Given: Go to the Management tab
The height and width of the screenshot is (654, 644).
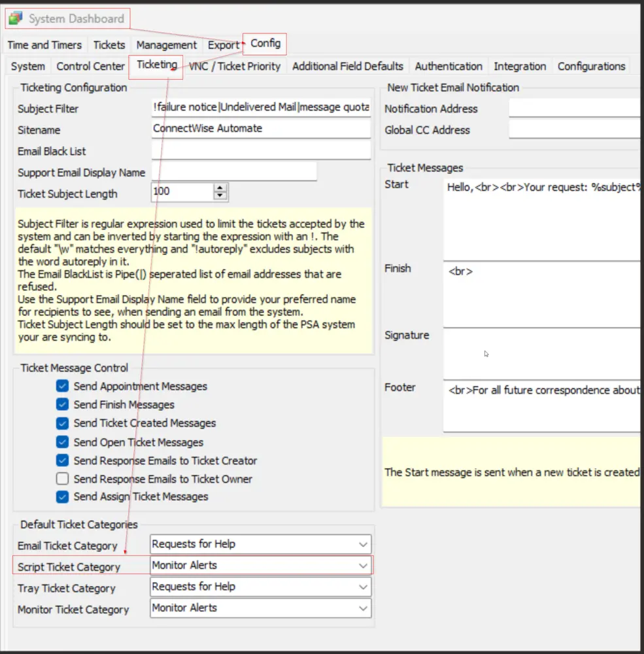Looking at the screenshot, I should [x=167, y=45].
